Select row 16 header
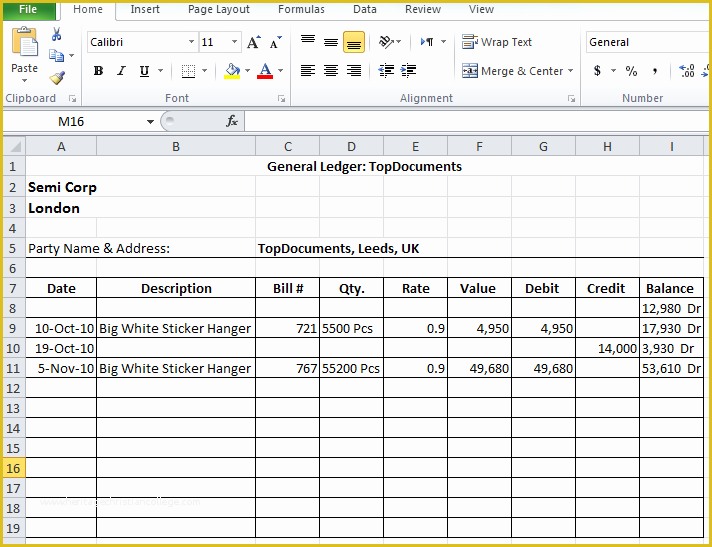Viewport: 712px width, 547px height. tap(14, 468)
